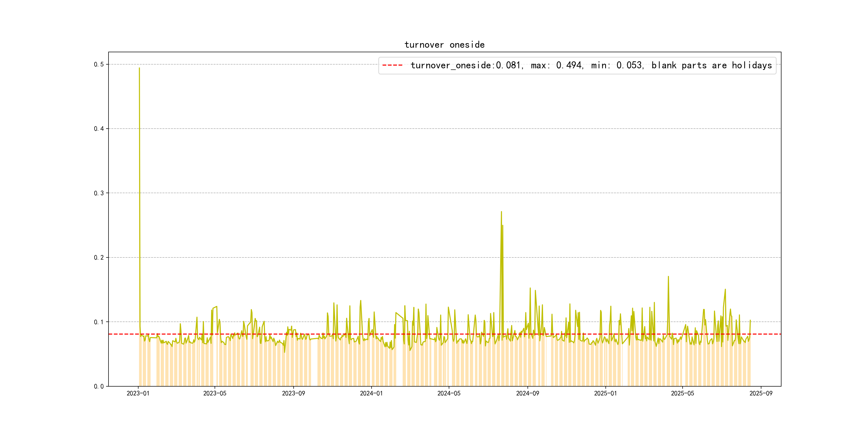Click the 2024-01 x-axis date label
The image size is (868, 434).
click(371, 393)
